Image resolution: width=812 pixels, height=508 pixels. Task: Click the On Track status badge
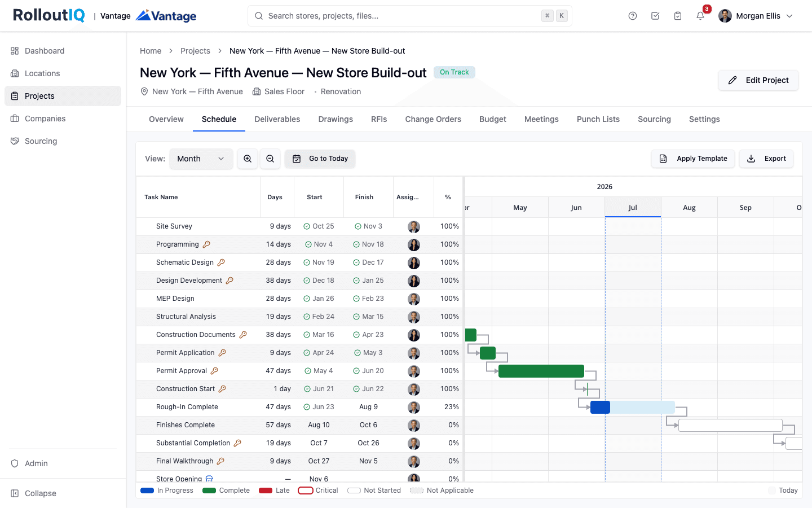coord(454,72)
